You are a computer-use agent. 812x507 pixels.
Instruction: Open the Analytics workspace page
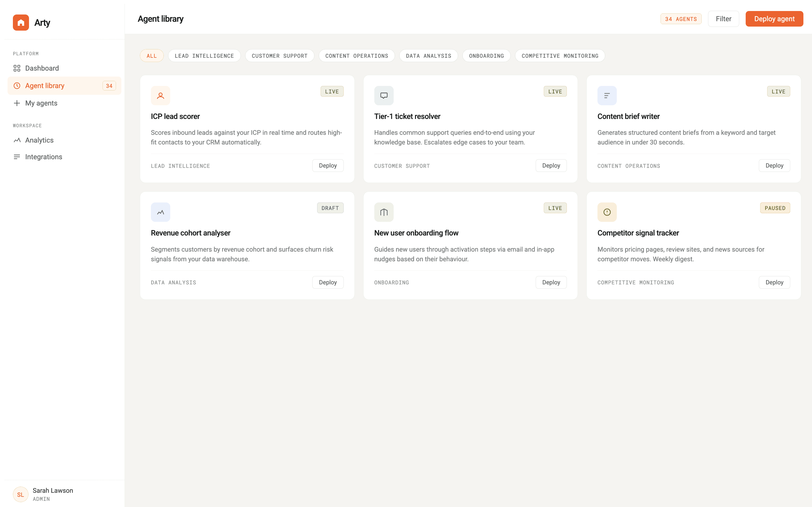(x=39, y=140)
